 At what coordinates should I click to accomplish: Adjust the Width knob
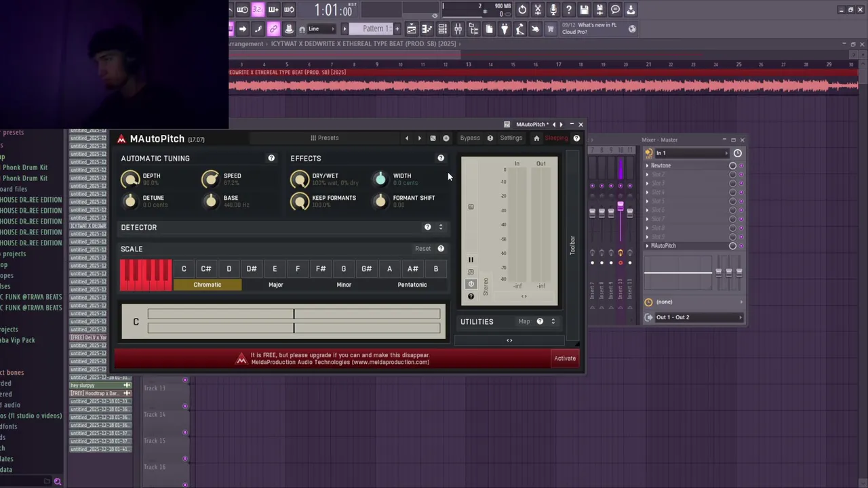click(380, 179)
